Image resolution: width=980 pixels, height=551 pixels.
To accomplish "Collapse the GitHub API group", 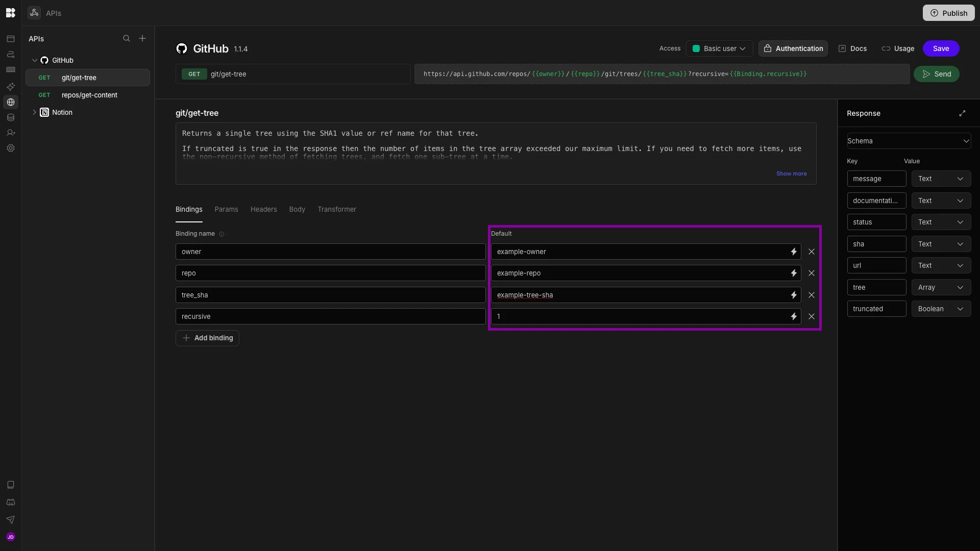I will click(x=34, y=60).
